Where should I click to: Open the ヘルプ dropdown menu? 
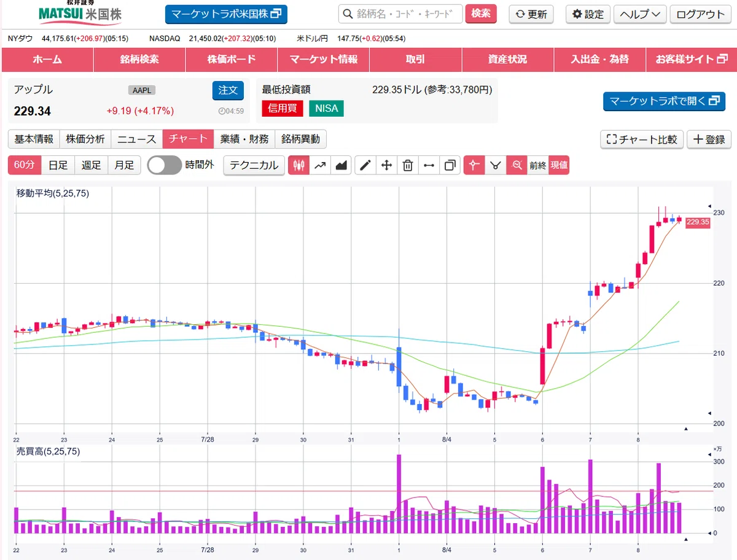click(x=640, y=14)
